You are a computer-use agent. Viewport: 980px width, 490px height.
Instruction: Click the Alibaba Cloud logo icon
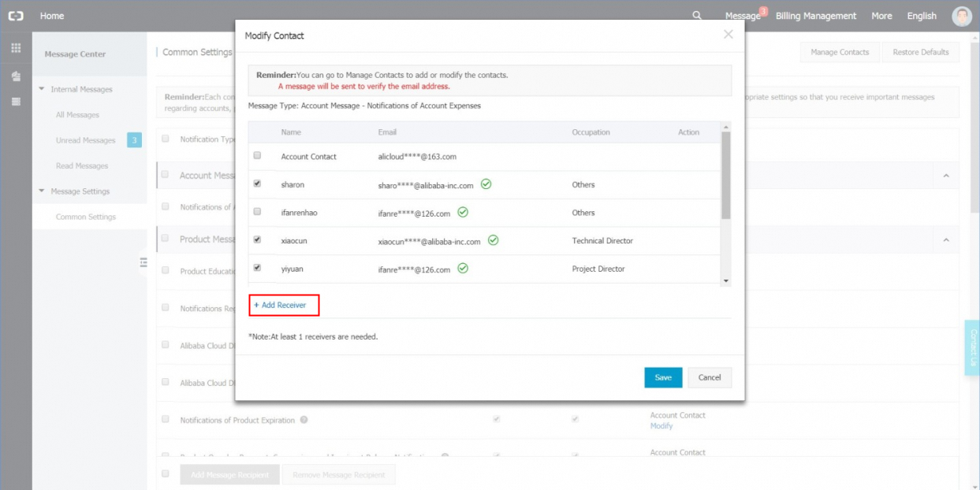(x=16, y=16)
